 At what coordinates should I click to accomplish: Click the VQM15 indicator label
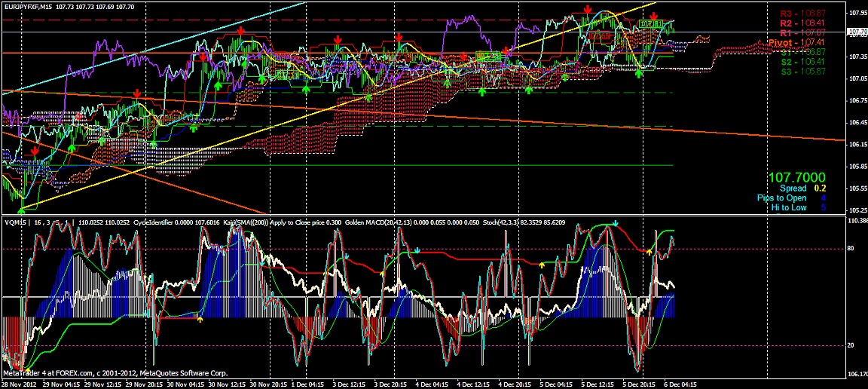pyautogui.click(x=14, y=223)
